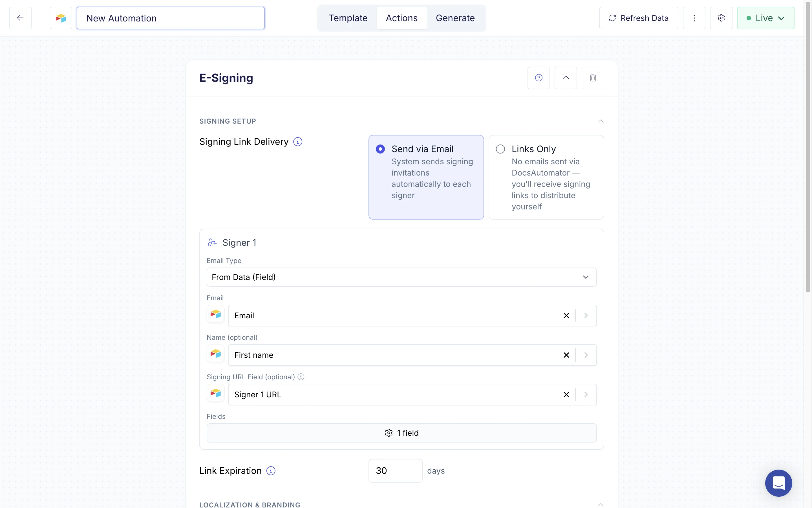Open E-Signing help question mark icon
Image resolution: width=812 pixels, height=508 pixels.
point(539,78)
